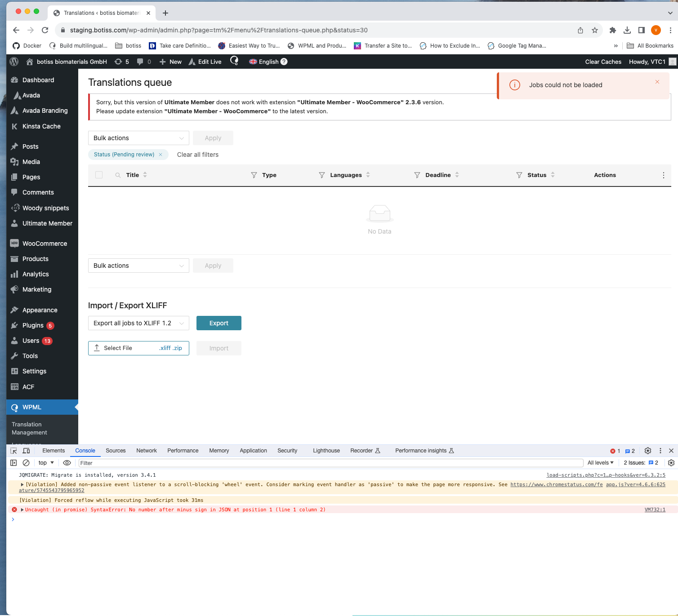Toggle DevTools device toolbar icon

click(27, 451)
